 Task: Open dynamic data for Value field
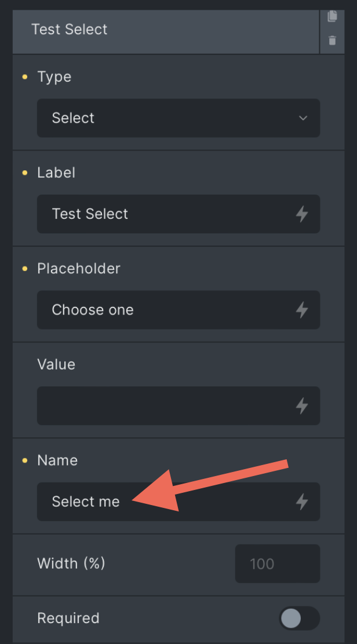(x=302, y=406)
